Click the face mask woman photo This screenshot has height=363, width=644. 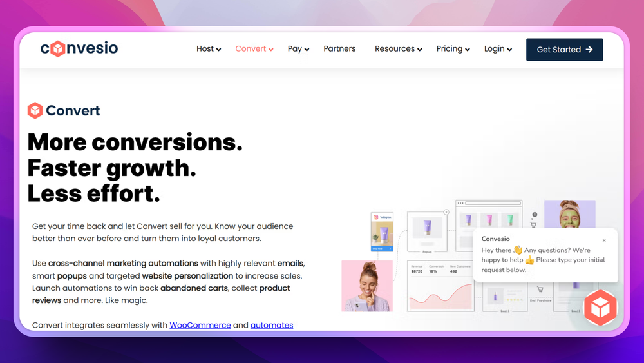point(569,214)
